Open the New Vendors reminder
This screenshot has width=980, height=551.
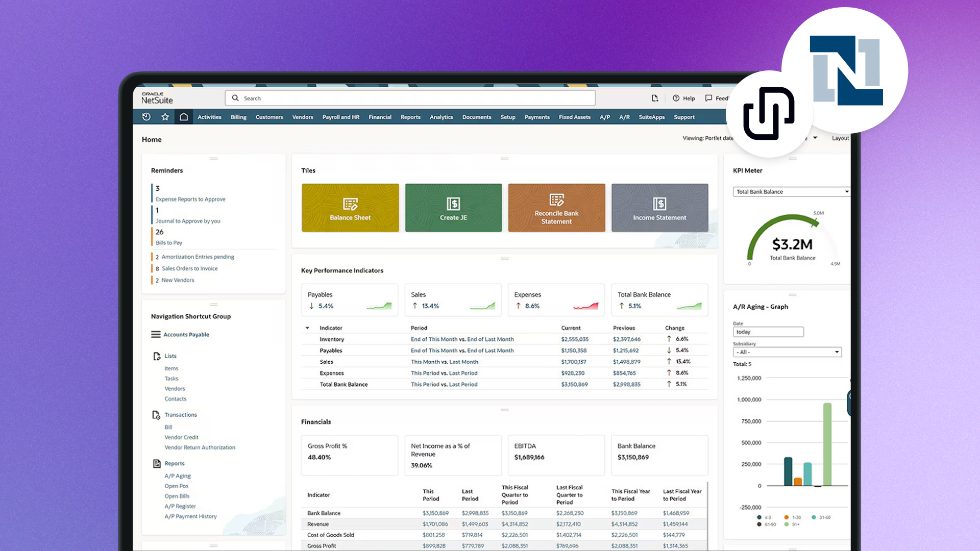178,280
